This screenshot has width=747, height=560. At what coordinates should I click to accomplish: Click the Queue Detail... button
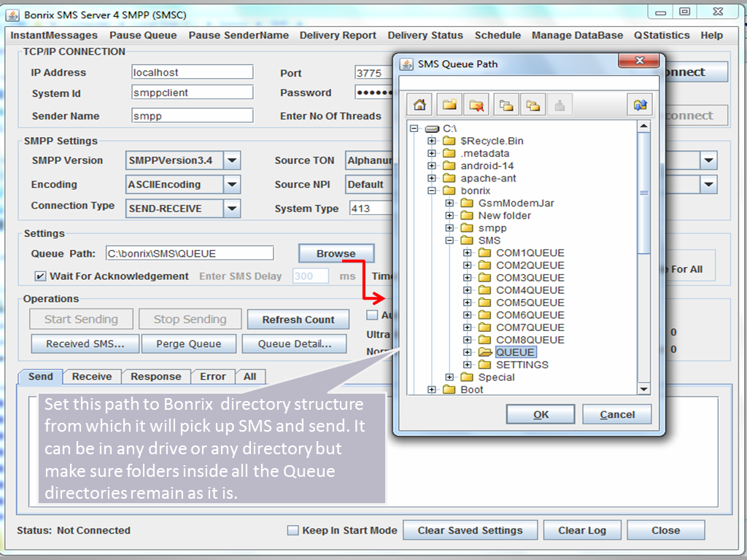tap(295, 344)
